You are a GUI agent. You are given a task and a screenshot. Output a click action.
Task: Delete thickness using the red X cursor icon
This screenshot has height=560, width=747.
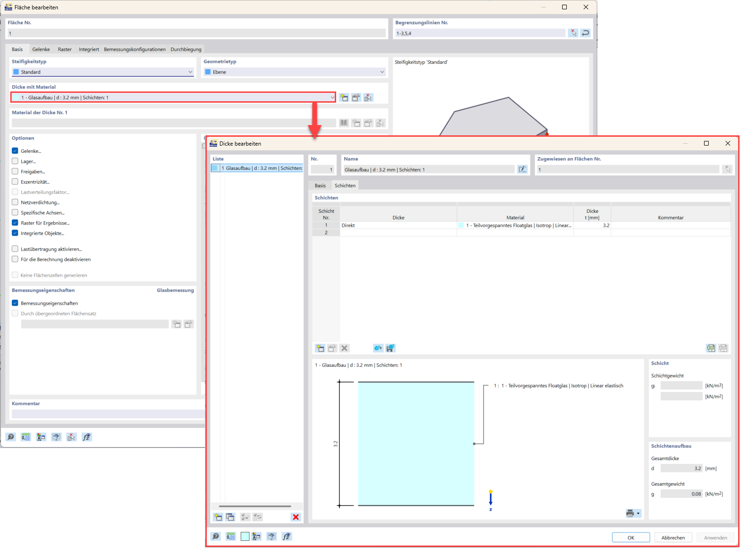click(x=368, y=97)
